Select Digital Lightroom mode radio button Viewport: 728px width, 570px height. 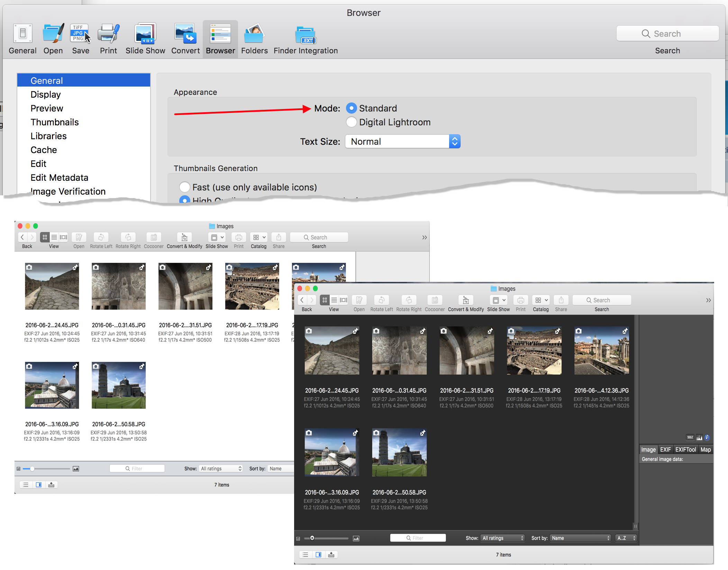pos(353,122)
